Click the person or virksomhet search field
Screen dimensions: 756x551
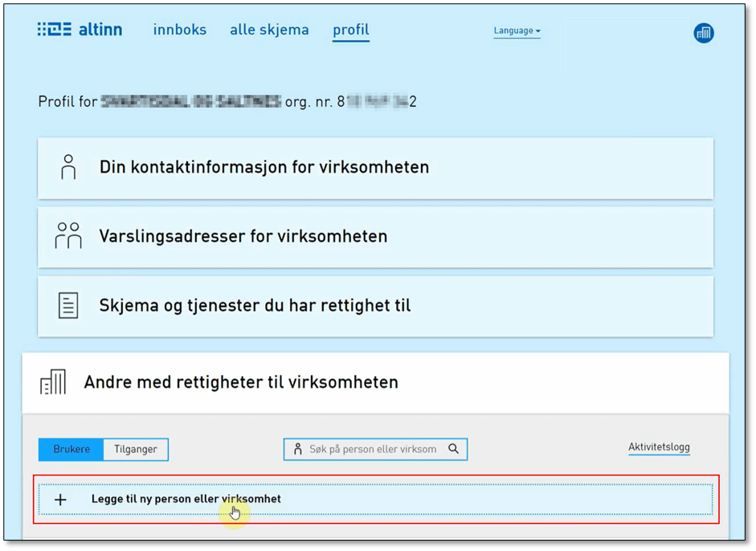pyautogui.click(x=372, y=449)
